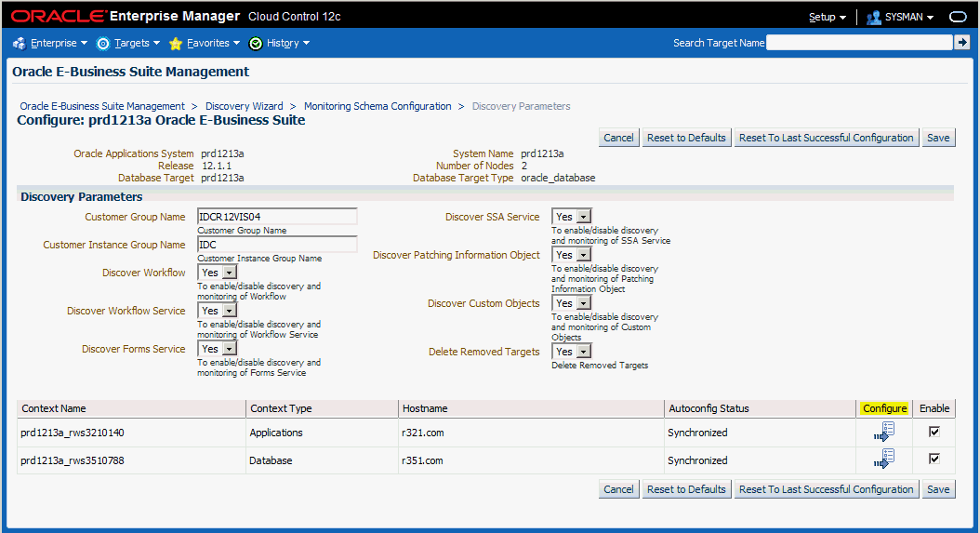Click the Oracle Enterprise Manager logo
The image size is (980, 533).
[x=126, y=16]
